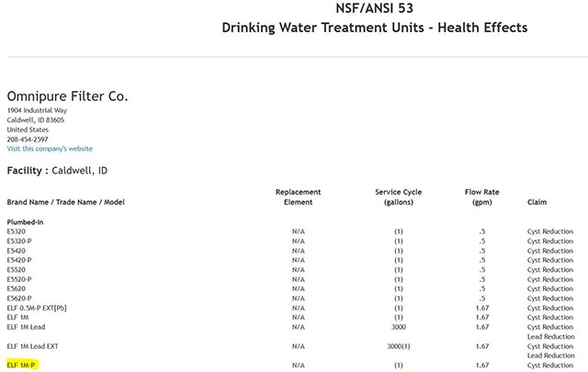Click the Service Cycle (gallons) column header
Image resolution: width=588 pixels, height=372 pixels.
(x=399, y=196)
